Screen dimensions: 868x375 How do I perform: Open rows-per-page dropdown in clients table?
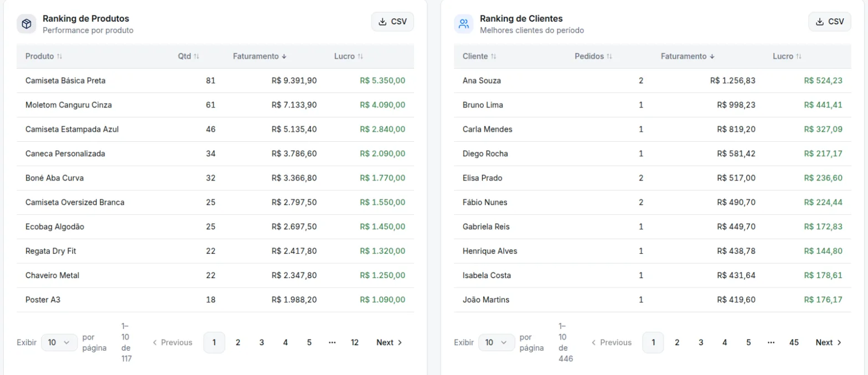pos(497,342)
